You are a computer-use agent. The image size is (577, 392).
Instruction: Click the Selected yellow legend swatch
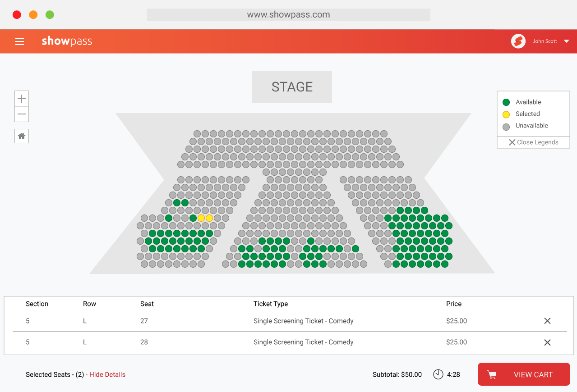(x=506, y=114)
